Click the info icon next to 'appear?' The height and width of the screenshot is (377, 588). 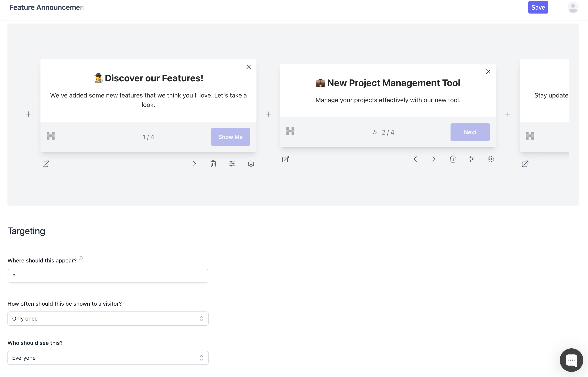(x=81, y=258)
